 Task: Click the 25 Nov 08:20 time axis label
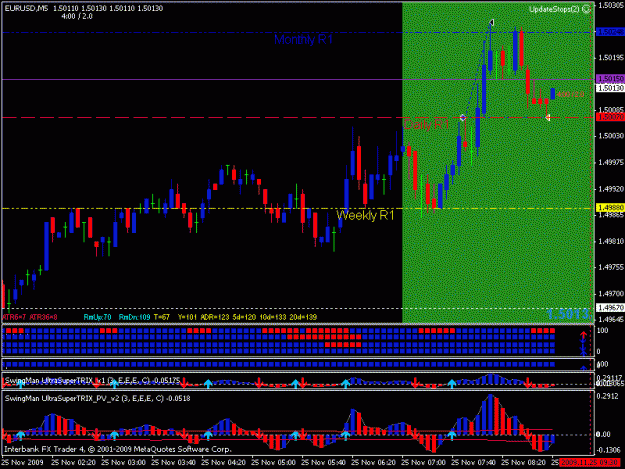pyautogui.click(x=523, y=463)
